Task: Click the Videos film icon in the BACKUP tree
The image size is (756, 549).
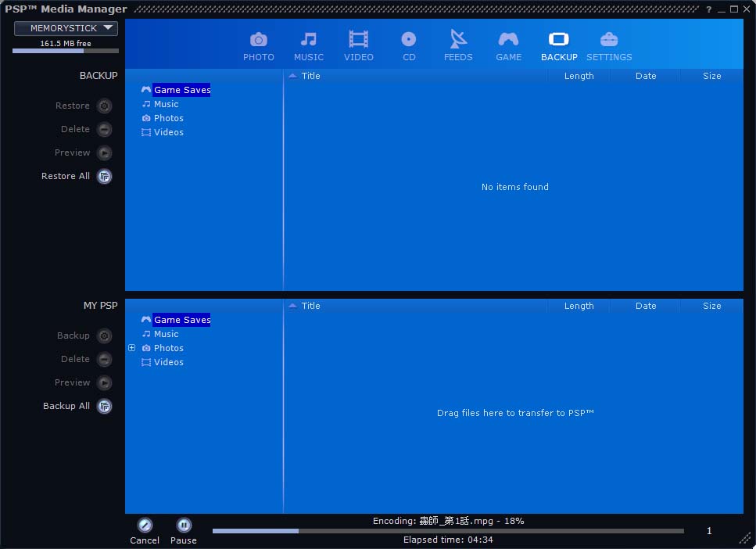Action: pos(146,132)
